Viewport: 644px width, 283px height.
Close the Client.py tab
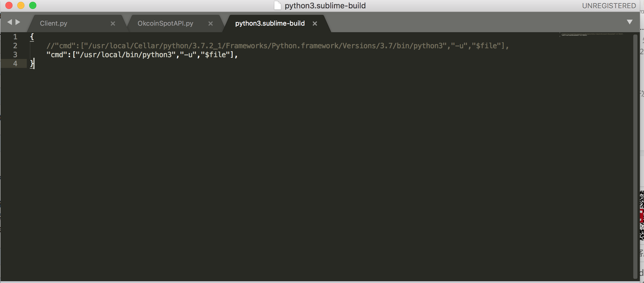click(113, 24)
